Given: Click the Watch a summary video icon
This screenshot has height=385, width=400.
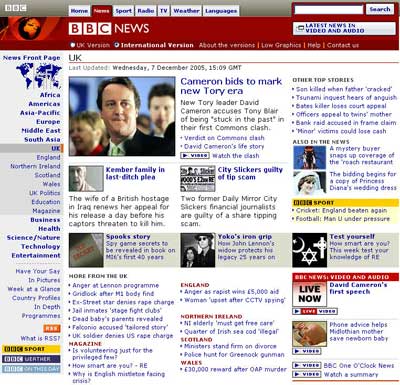Looking at the screenshot, I should point(307,374).
